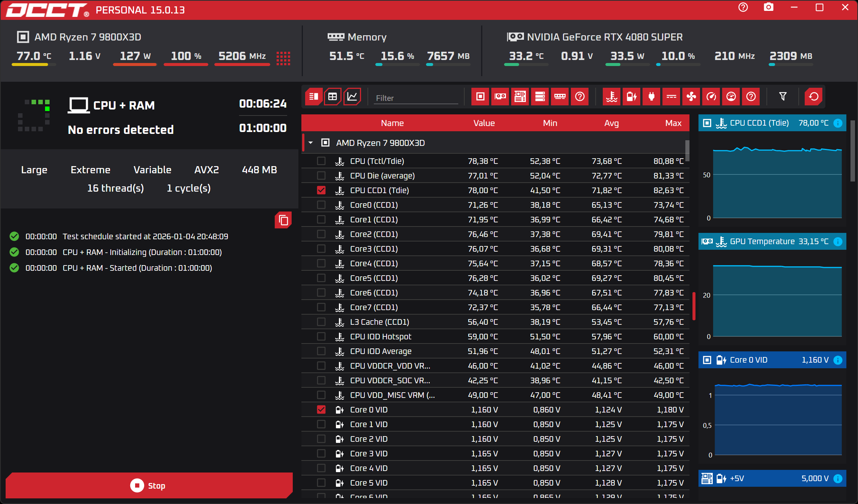Click the copy log icon
This screenshot has height=504, width=858.
(x=283, y=220)
